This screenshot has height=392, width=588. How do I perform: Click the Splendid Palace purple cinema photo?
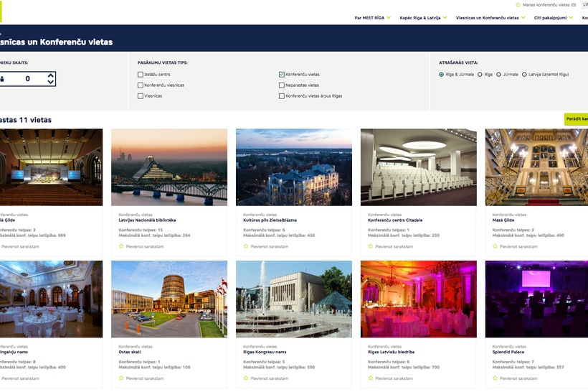[536, 299]
